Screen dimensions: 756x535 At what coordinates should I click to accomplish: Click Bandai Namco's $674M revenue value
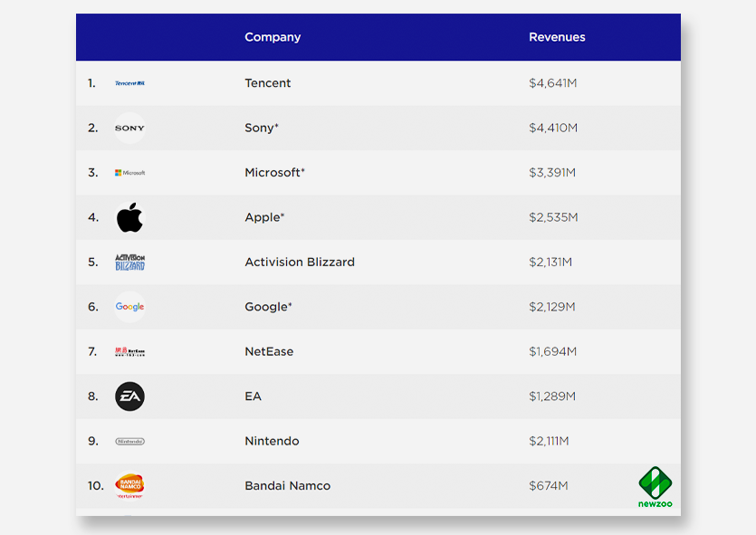coord(549,486)
